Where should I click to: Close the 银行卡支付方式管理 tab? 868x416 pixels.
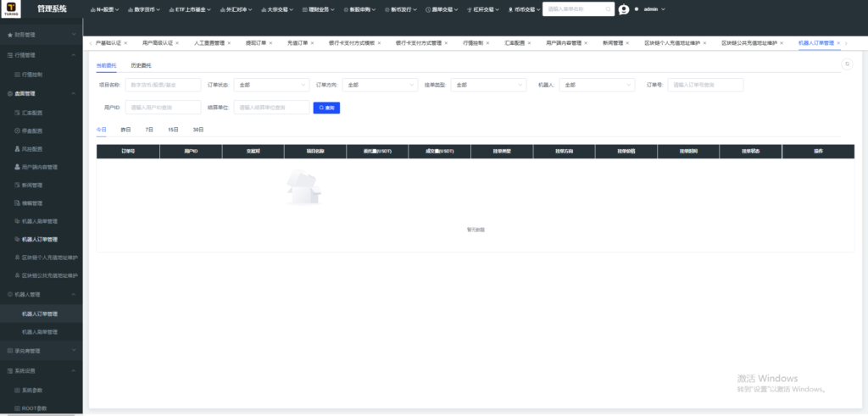pos(446,43)
